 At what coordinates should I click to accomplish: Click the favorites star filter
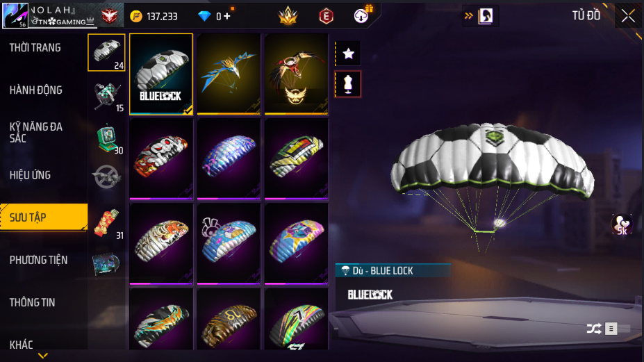click(x=348, y=54)
